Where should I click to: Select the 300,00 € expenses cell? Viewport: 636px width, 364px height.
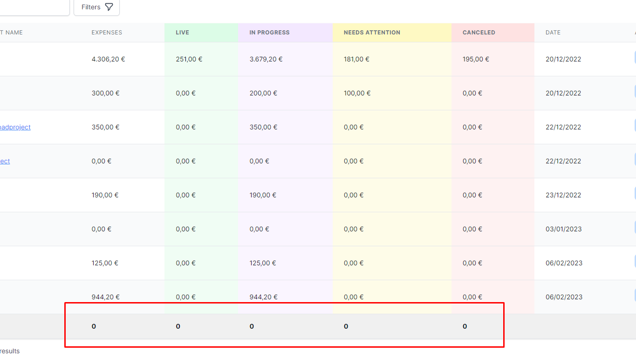coord(105,93)
